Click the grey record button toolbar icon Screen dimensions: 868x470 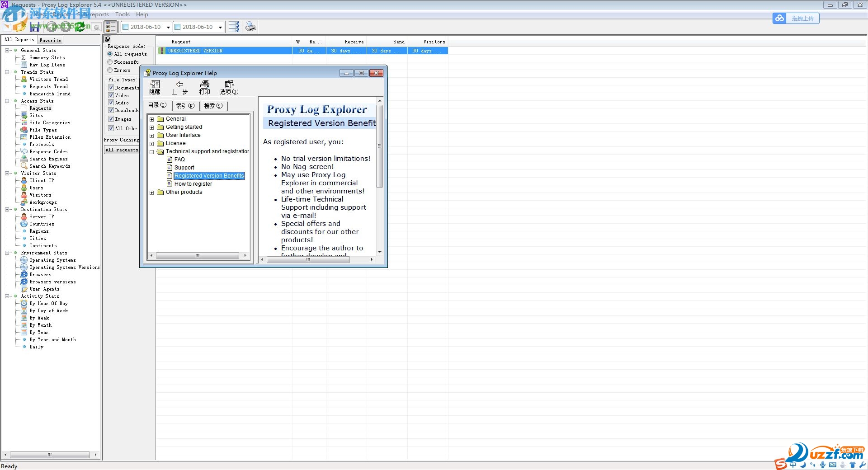pyautogui.click(x=96, y=27)
